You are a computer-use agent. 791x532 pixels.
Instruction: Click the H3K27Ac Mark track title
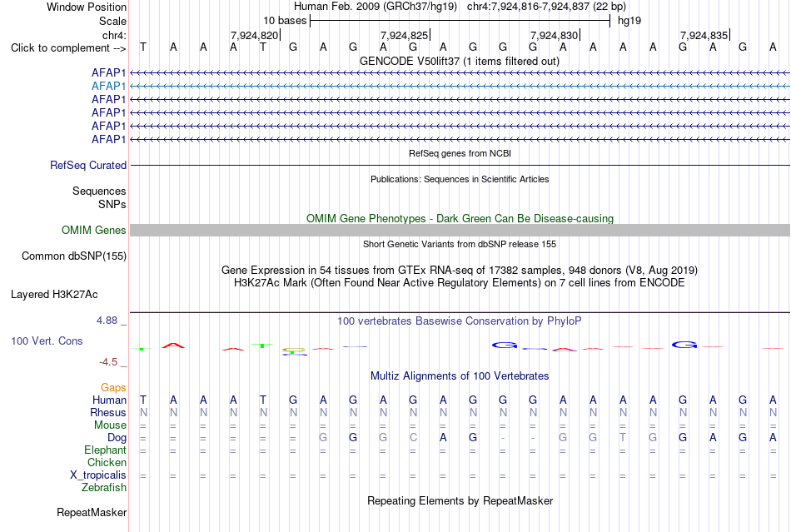click(460, 282)
